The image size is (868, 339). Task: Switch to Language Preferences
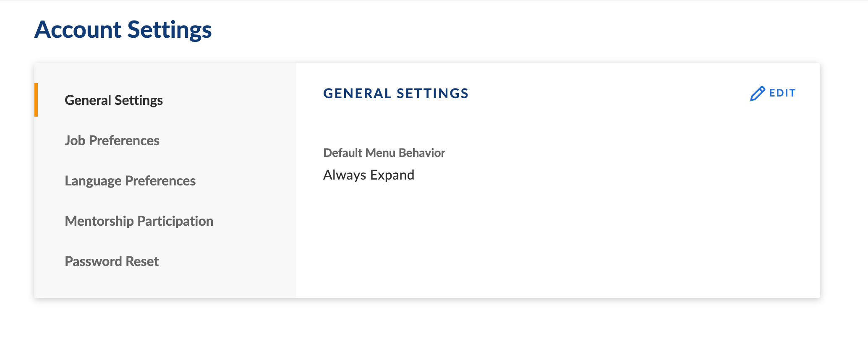130,181
